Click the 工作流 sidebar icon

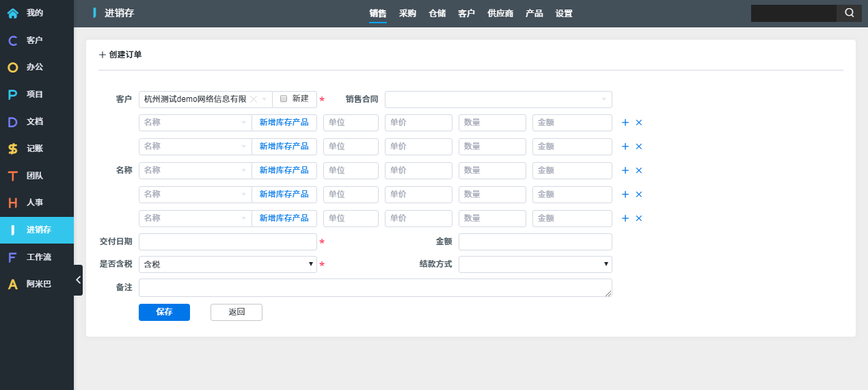[12, 257]
